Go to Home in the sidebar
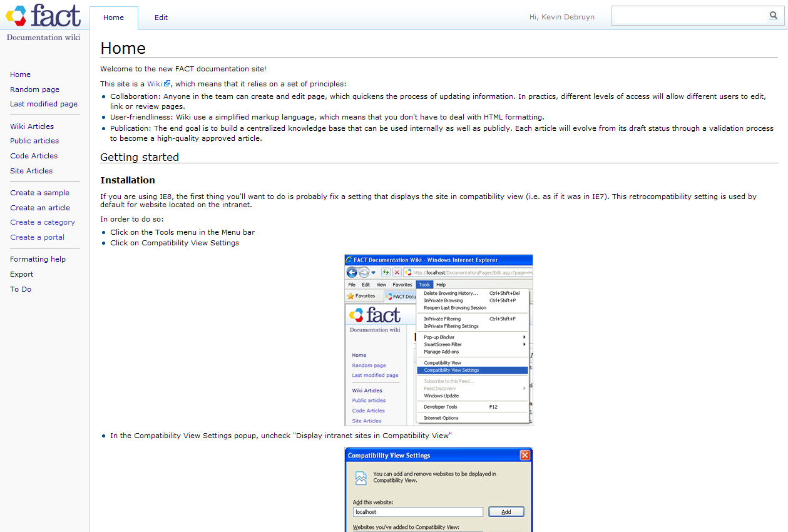 click(20, 74)
